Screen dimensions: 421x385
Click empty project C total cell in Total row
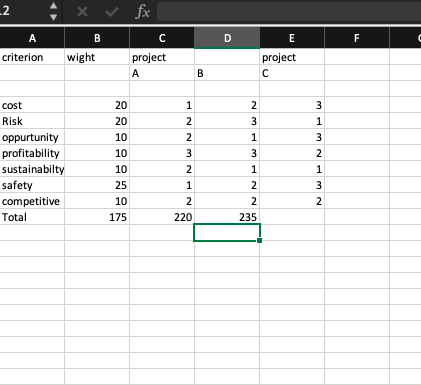pyautogui.click(x=292, y=217)
